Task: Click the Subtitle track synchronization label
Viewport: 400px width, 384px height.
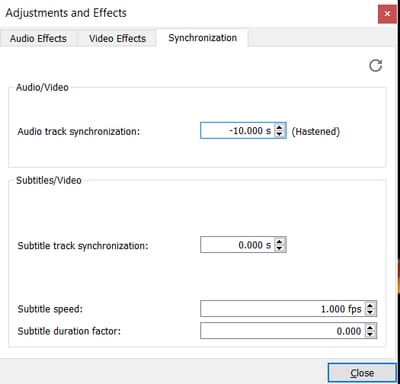Action: pyautogui.click(x=83, y=246)
